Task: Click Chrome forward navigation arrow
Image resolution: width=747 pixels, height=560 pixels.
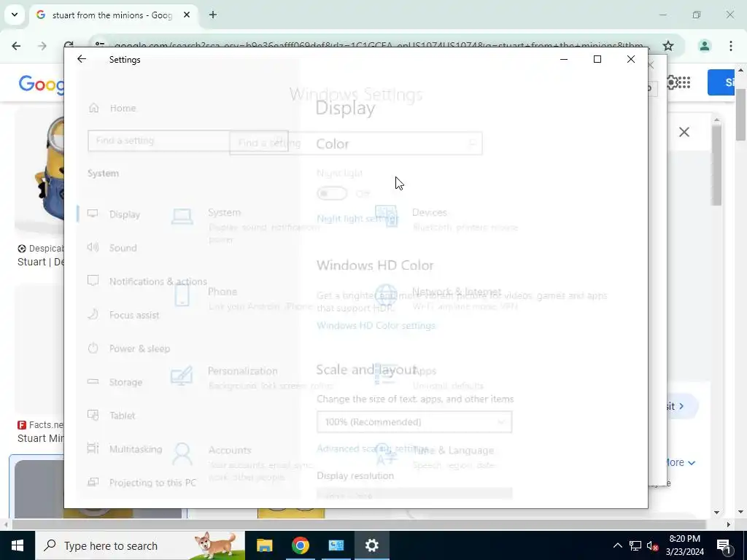Action: point(42,46)
